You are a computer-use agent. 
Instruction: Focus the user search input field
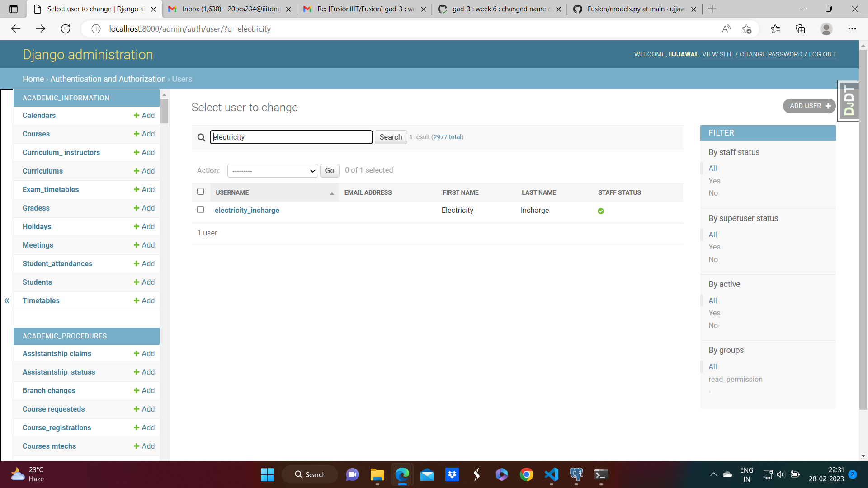coord(292,137)
